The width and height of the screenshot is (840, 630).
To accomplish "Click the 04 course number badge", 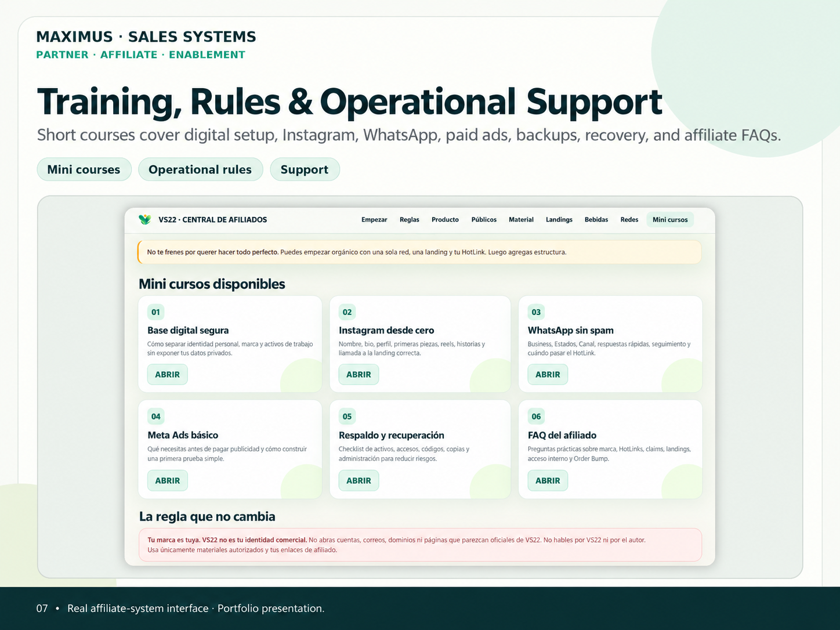I will coord(156,417).
